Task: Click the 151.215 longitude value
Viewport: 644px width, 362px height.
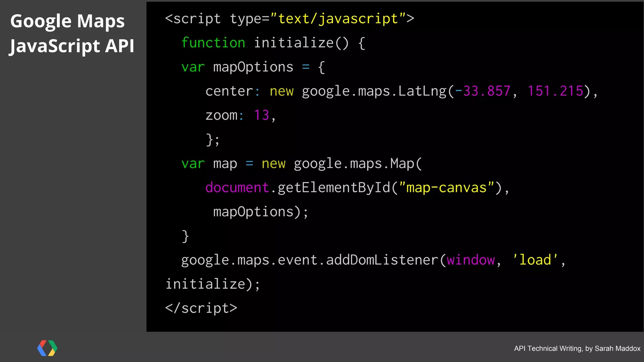Action: point(555,91)
